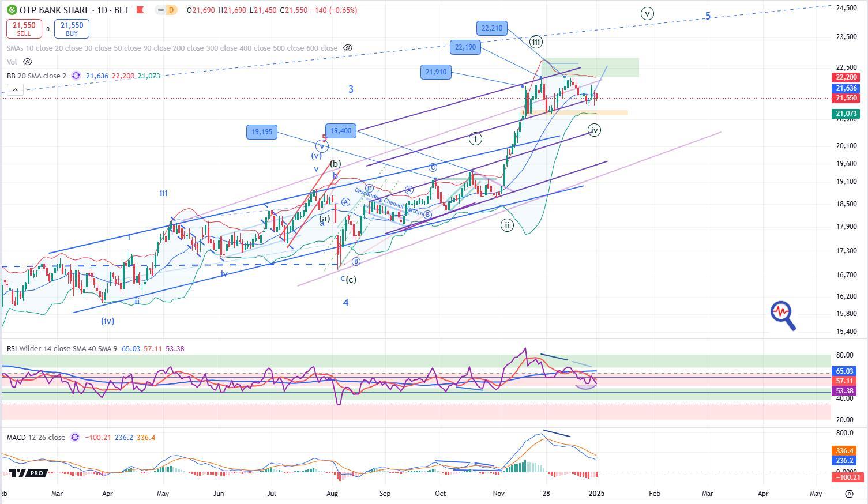Click the BB indicator purple refresh icon
Screen dimensions: 868x504
pyautogui.click(x=76, y=76)
